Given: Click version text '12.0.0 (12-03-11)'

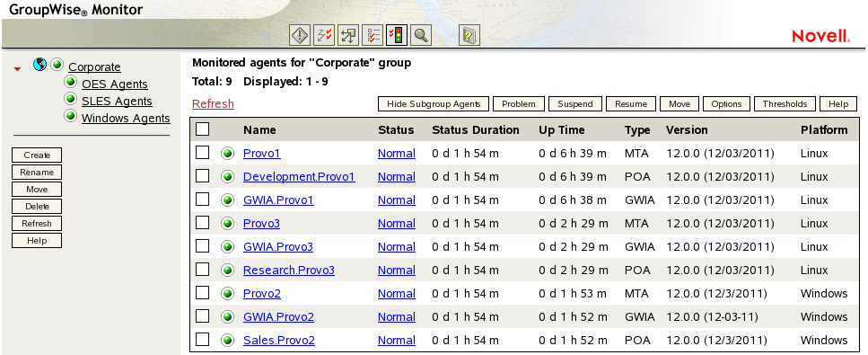Looking at the screenshot, I should (712, 316).
